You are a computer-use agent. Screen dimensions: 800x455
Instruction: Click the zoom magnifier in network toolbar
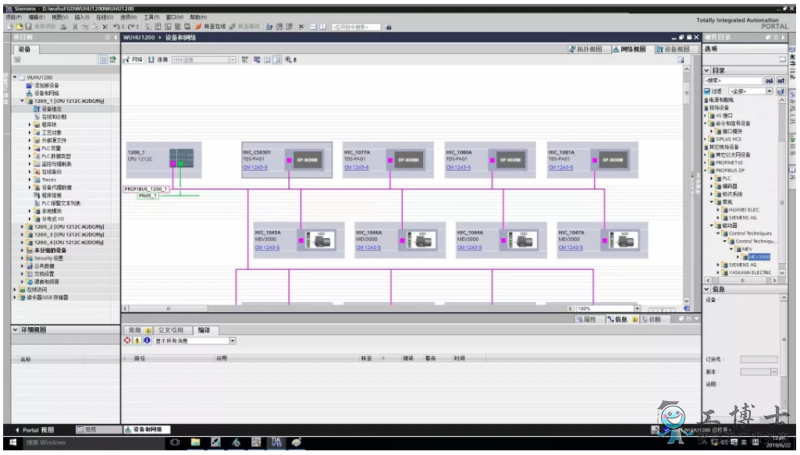click(289, 60)
